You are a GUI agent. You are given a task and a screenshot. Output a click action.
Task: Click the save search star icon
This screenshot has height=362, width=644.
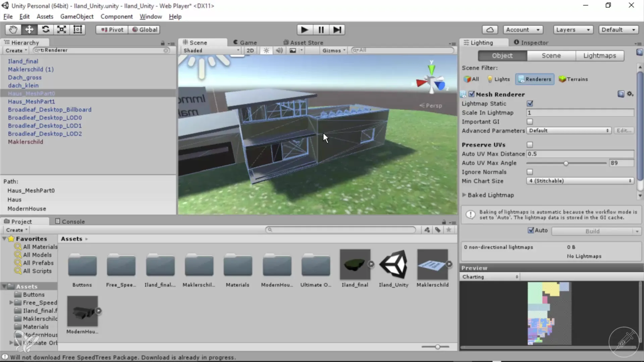(448, 230)
